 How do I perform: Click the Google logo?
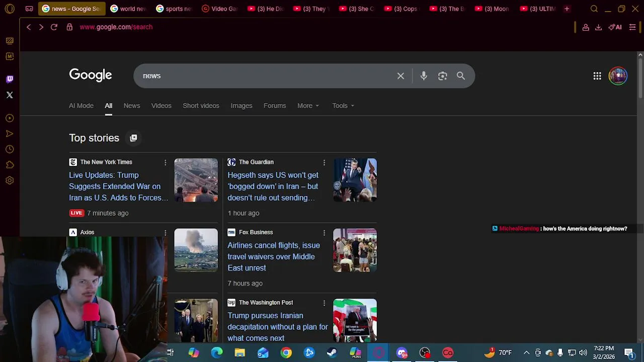coord(91,75)
